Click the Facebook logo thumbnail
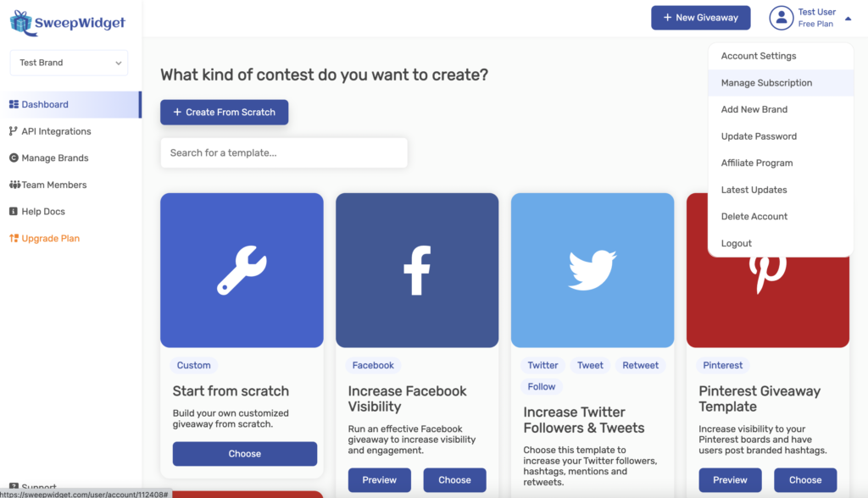 (x=417, y=270)
